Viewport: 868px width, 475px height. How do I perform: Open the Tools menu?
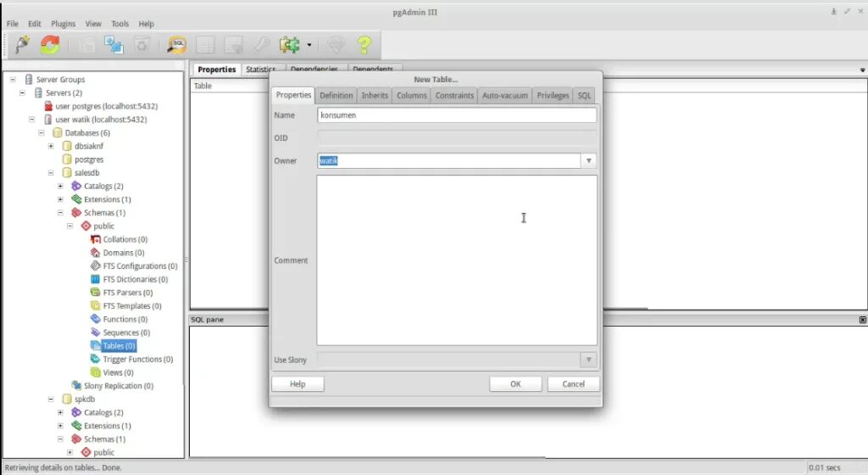(120, 24)
